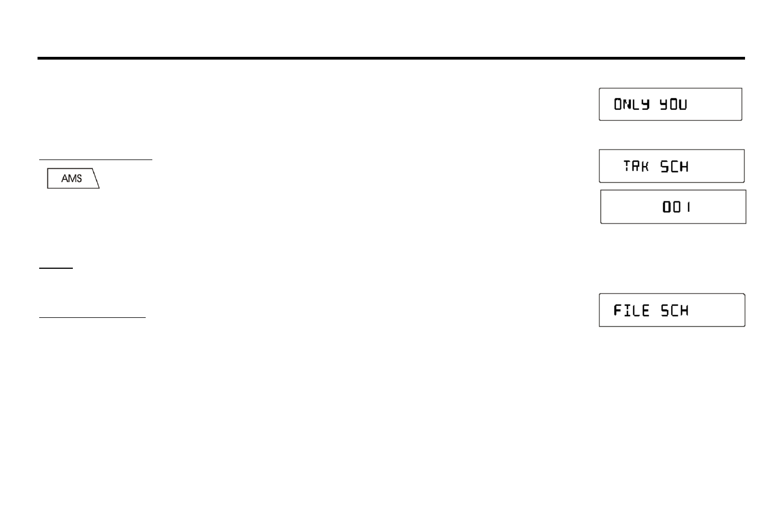
Task: Click the word FILE in the display
Action: pyautogui.click(x=631, y=311)
